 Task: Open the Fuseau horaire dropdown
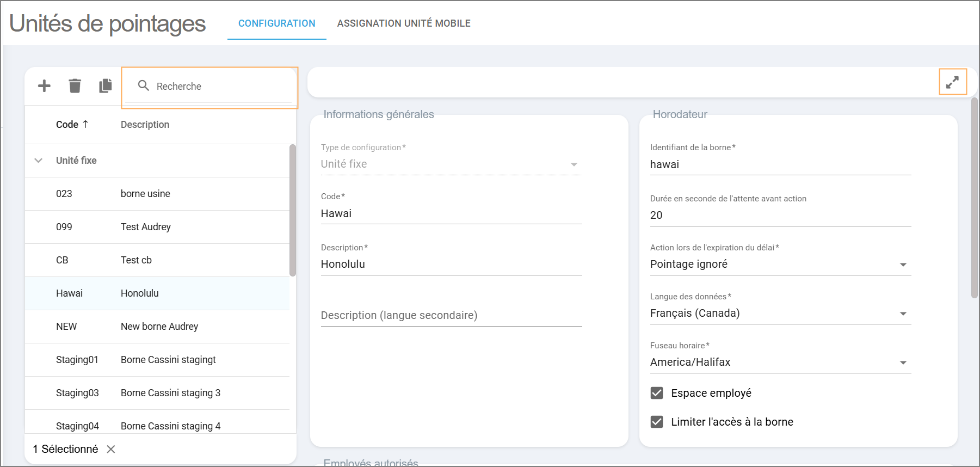(903, 362)
